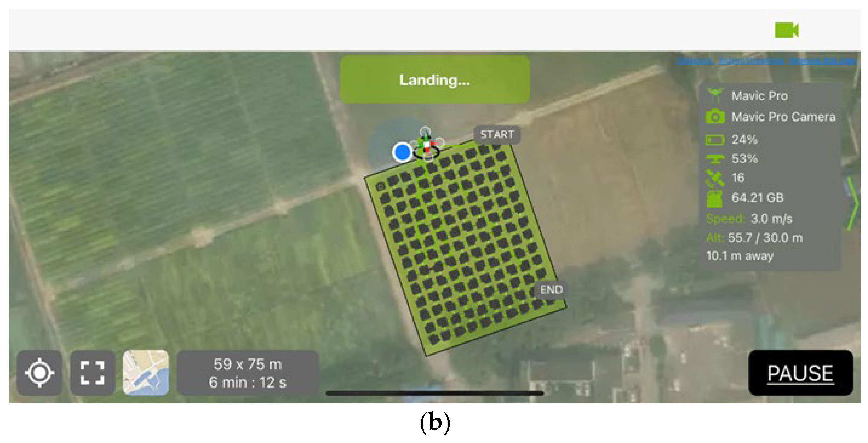Viewport: 868px width, 443px height.
Task: Tap the Landing... status banner
Action: click(x=435, y=80)
